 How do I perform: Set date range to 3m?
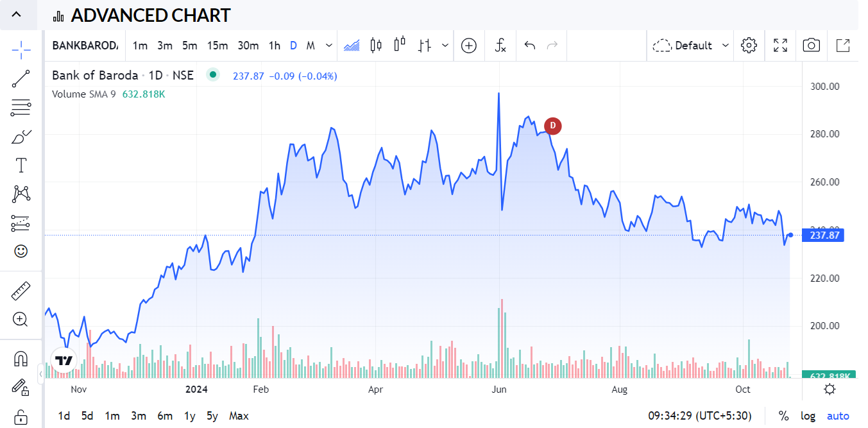point(139,416)
